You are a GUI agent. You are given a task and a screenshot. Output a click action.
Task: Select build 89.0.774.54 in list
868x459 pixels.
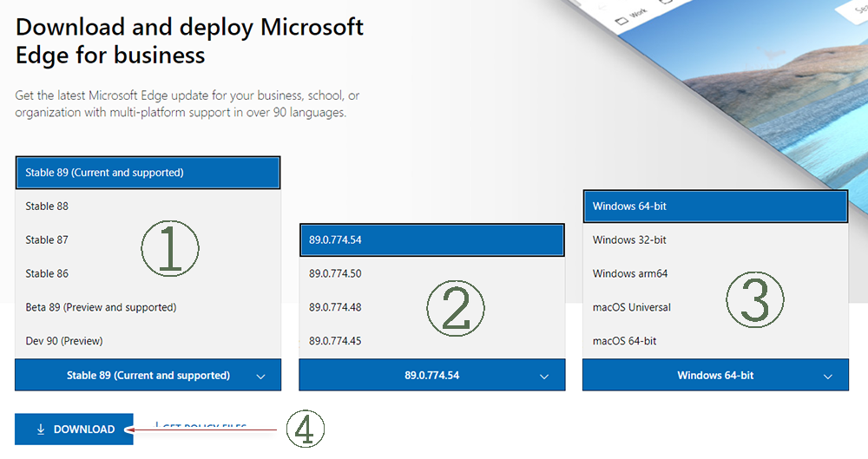coord(431,239)
